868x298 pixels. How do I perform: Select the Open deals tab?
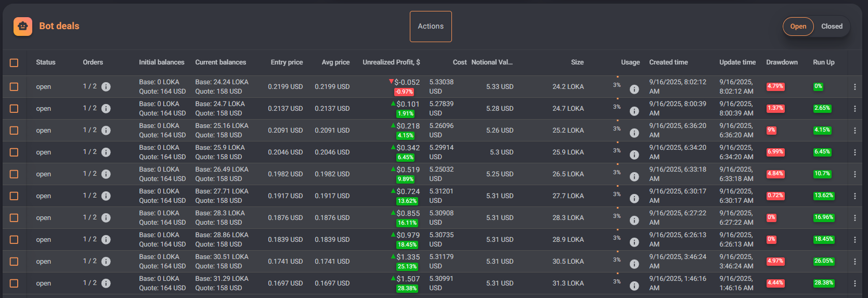point(798,27)
